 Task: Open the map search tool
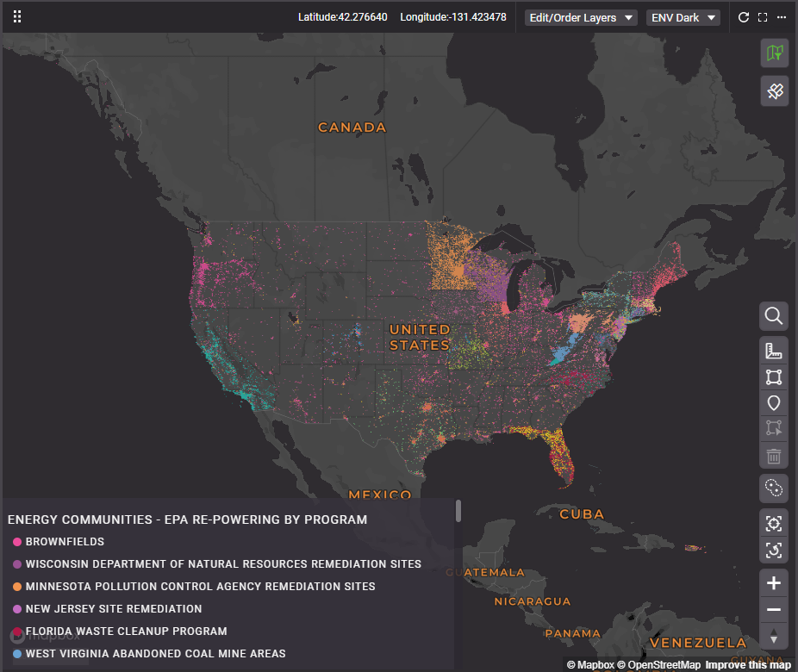(x=774, y=316)
